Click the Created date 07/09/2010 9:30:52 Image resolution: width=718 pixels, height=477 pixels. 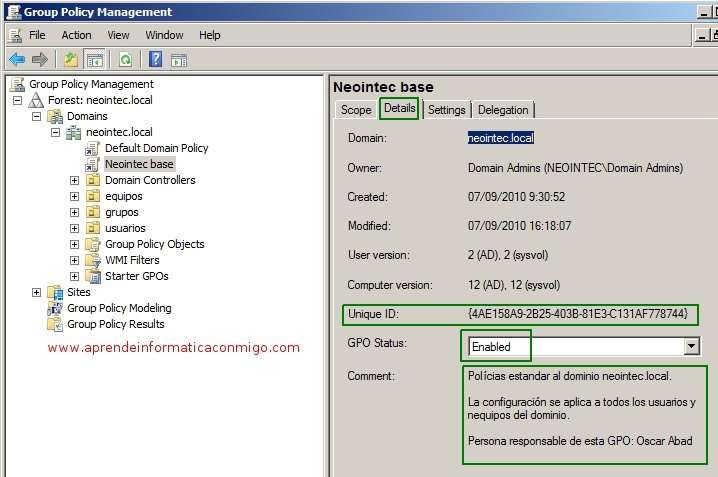[516, 197]
